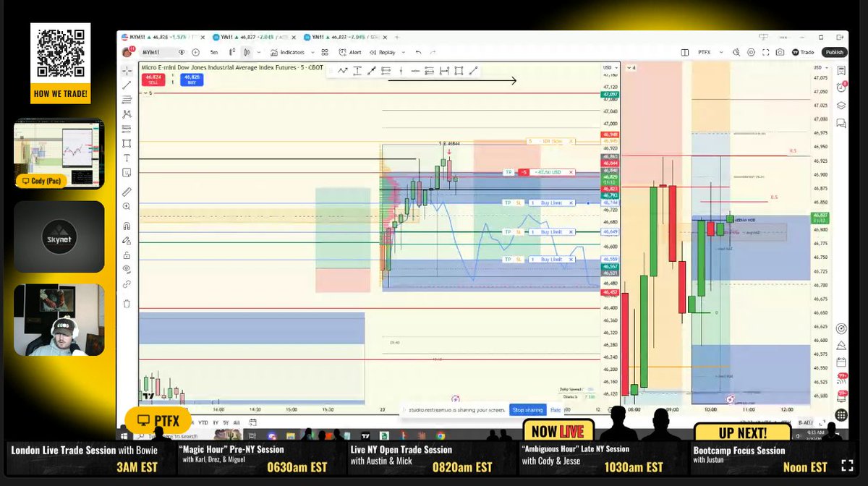Select the 5Y date range

pyautogui.click(x=225, y=422)
